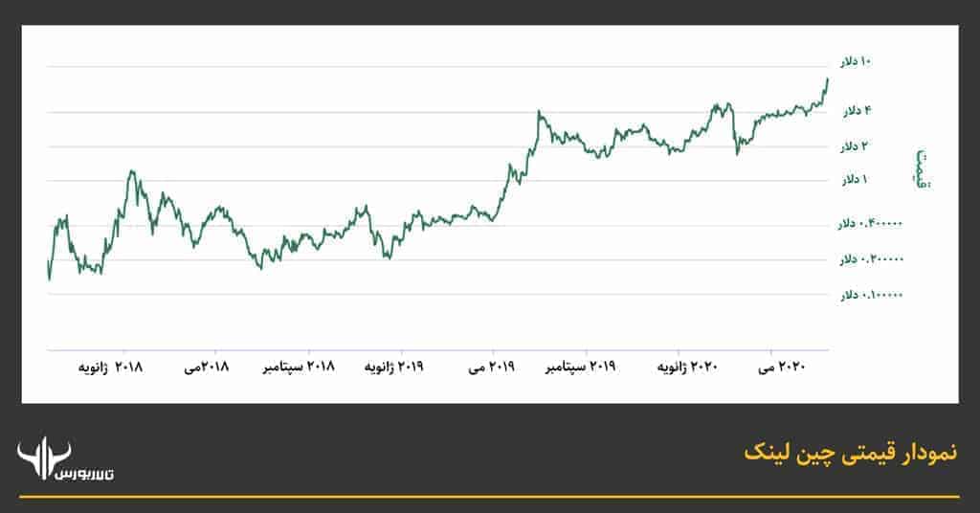Click the 1 dollar y-axis label
This screenshot has width=980, height=513.
pyautogui.click(x=855, y=179)
